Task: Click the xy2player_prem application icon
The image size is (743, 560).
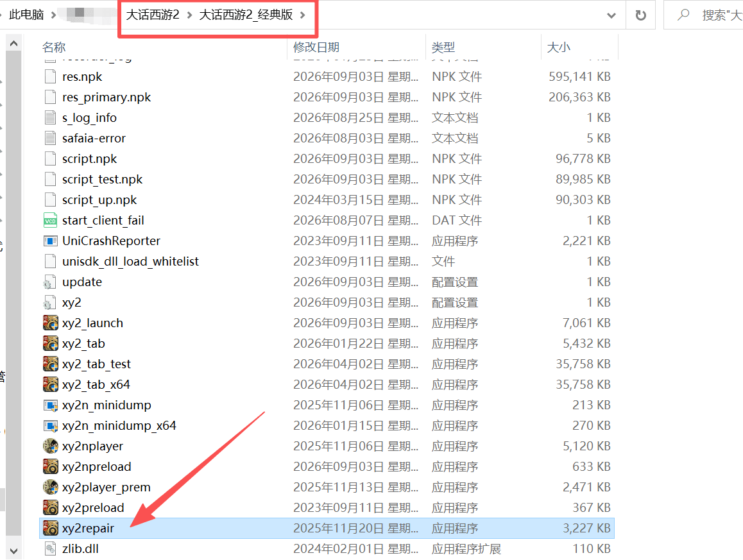Action: coord(50,487)
